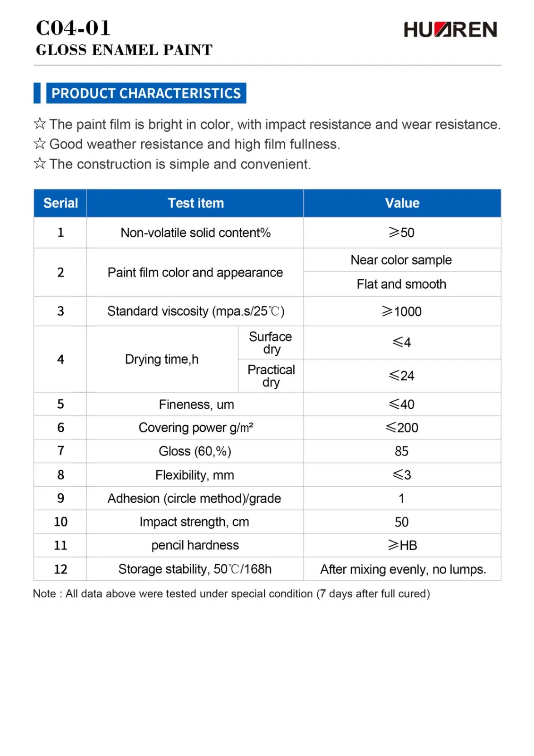Click the star before 'The paint film' line
The image size is (534, 756).
[40, 124]
